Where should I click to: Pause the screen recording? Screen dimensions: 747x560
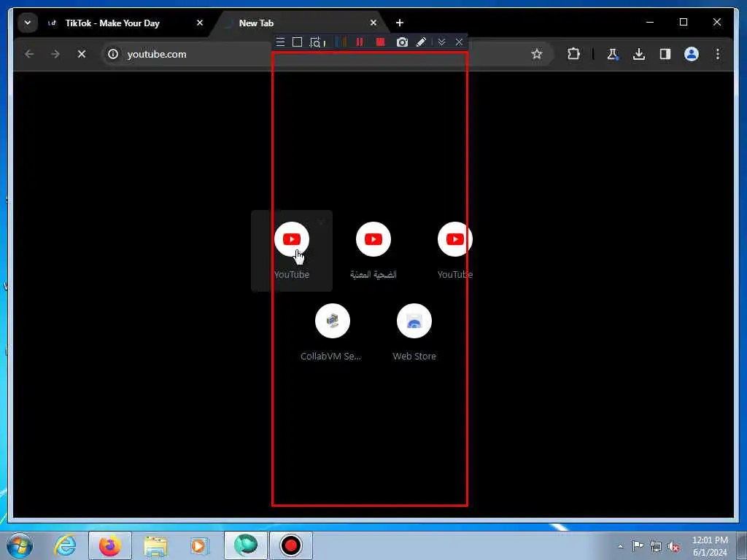(x=360, y=42)
